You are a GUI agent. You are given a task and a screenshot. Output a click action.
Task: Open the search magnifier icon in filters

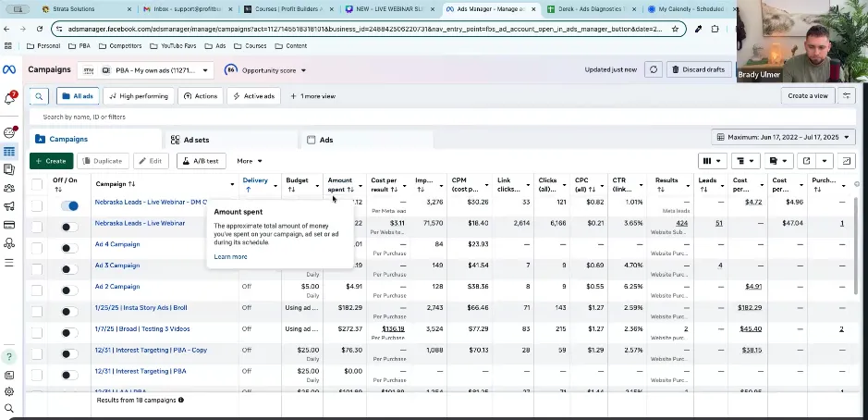point(39,96)
